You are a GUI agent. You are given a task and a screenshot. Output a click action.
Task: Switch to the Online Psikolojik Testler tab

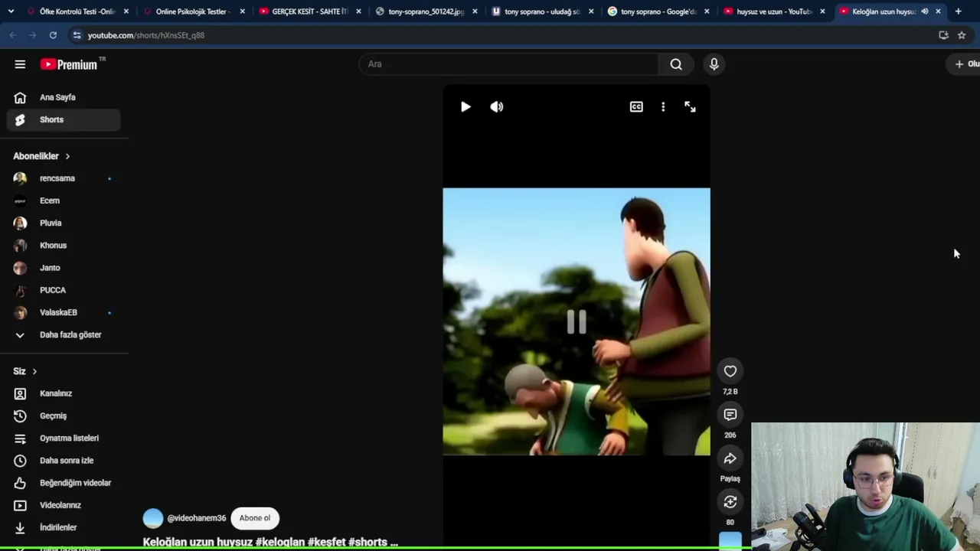coord(192,11)
